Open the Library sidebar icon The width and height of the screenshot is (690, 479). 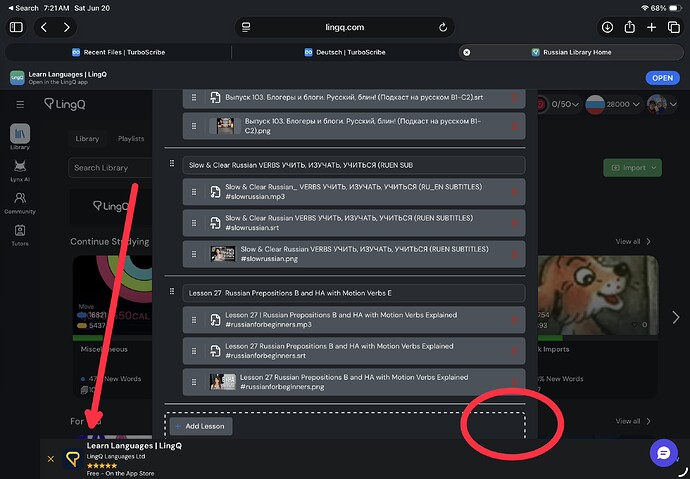click(x=20, y=137)
